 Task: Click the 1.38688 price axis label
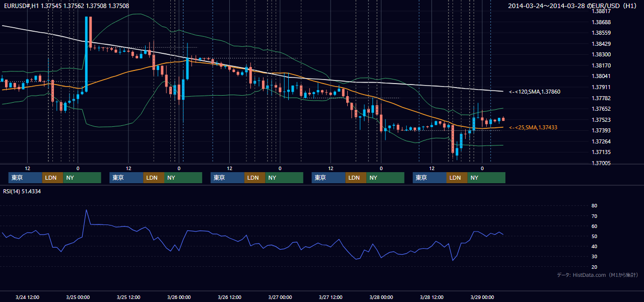tap(601, 22)
